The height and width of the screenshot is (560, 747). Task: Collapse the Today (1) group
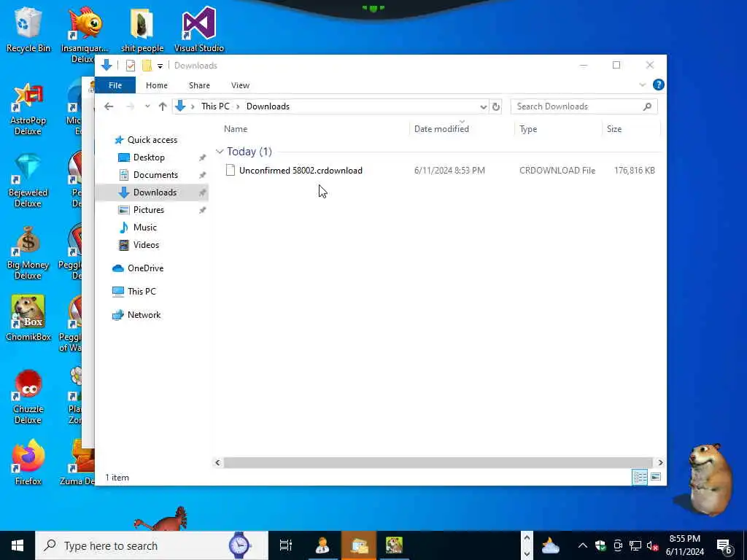(x=220, y=152)
